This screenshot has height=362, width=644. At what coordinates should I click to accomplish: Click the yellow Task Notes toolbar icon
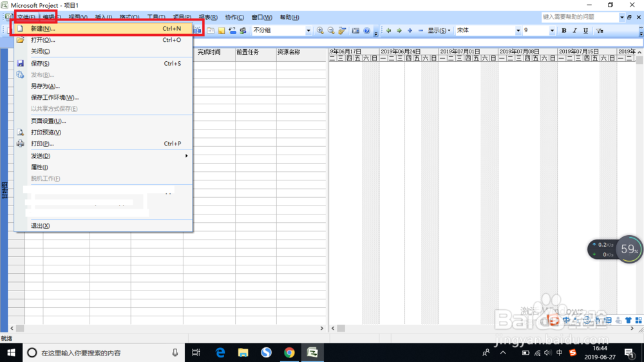click(x=222, y=30)
